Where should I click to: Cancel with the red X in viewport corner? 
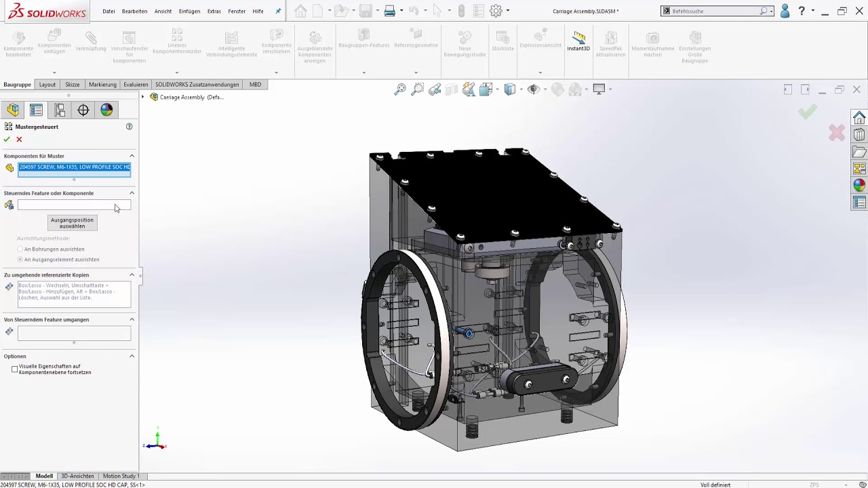point(837,133)
